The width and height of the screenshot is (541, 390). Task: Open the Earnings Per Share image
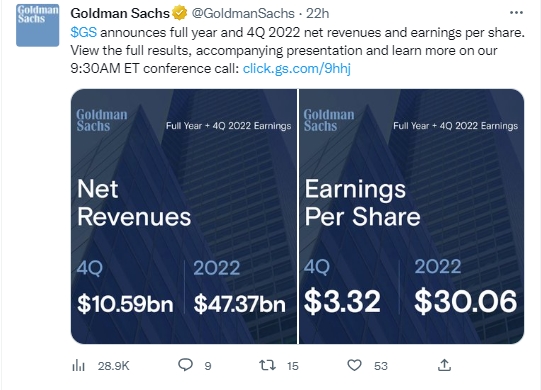pos(412,216)
